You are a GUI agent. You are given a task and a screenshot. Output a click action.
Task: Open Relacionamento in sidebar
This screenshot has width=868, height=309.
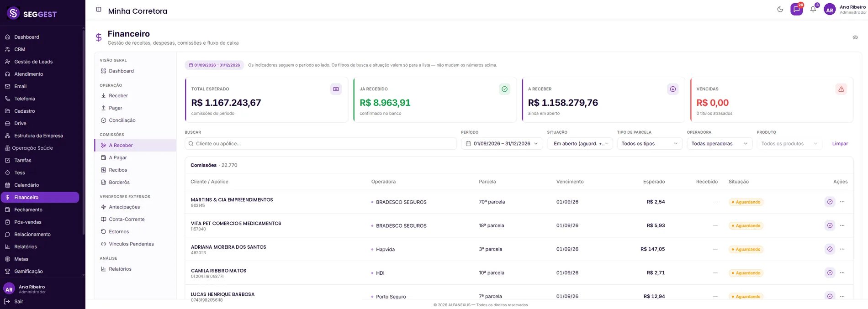pos(40,234)
